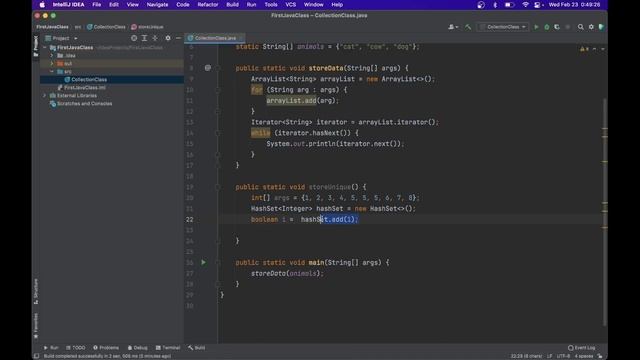
Task: Go to the next highlighted error via down arrow
Action: pos(602,49)
